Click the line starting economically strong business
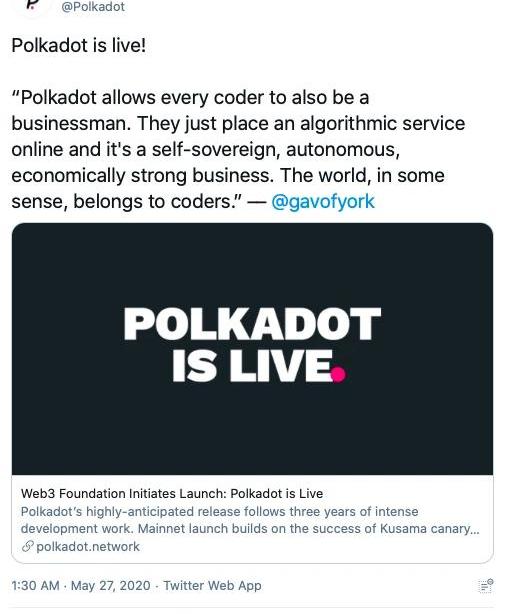Screen dimensions: 507x614 click(228, 175)
